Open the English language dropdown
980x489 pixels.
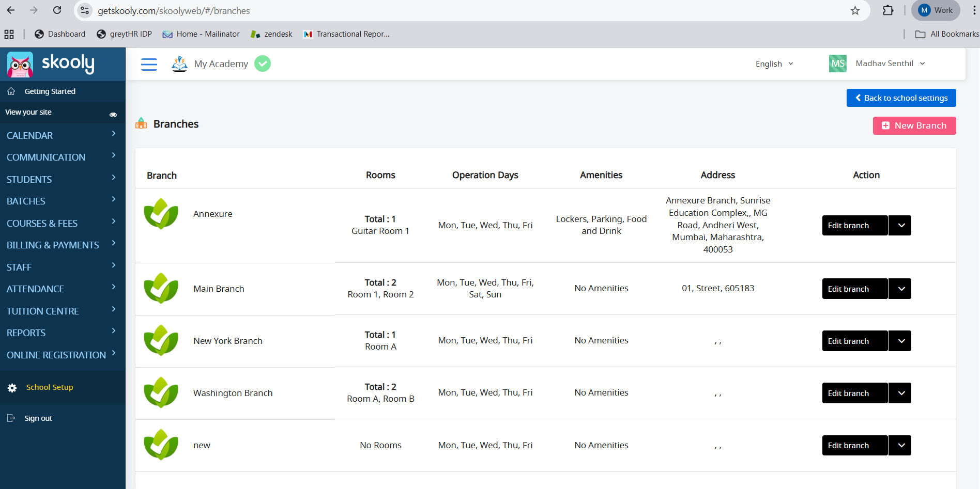click(774, 64)
